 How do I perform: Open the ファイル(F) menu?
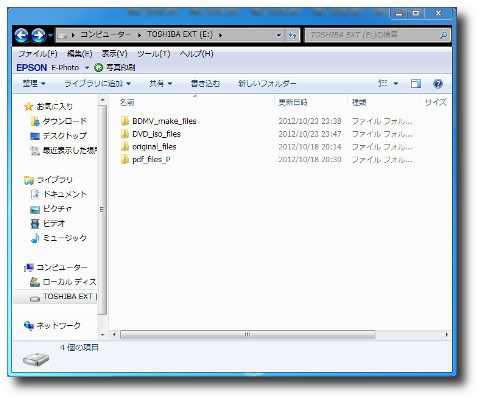coord(38,54)
